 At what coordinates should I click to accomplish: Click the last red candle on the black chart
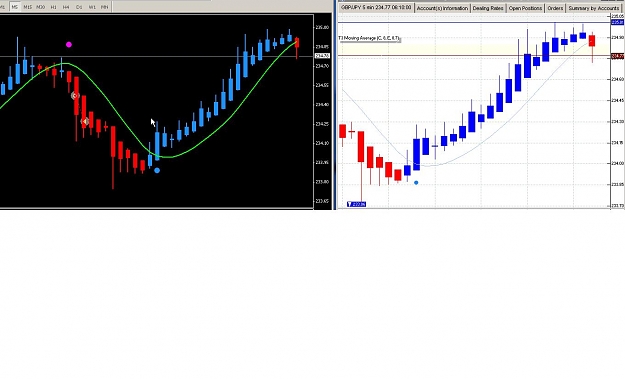pyautogui.click(x=297, y=43)
